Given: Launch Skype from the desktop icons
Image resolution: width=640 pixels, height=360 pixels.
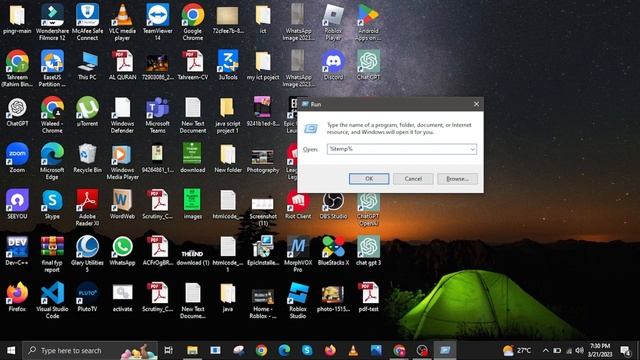Looking at the screenshot, I should click(52, 204).
